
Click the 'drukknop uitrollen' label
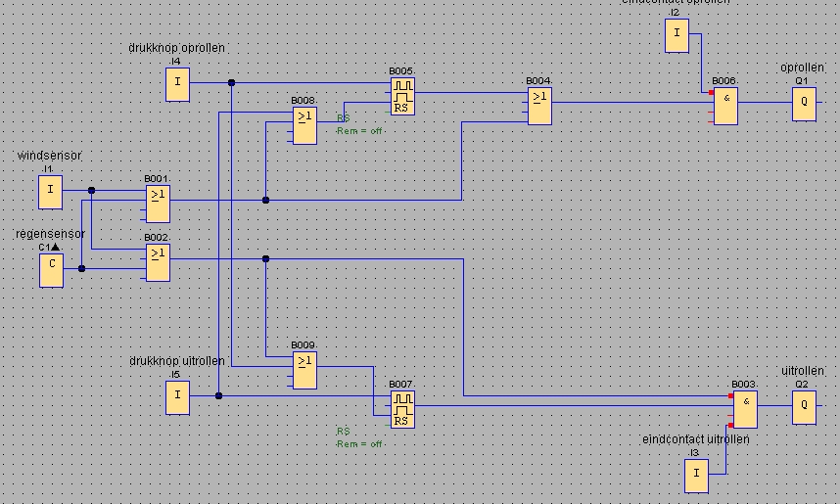pyautogui.click(x=177, y=361)
